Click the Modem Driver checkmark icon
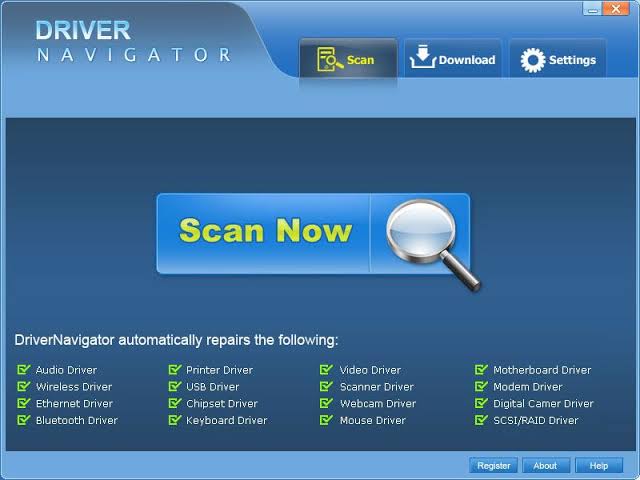Image resolution: width=640 pixels, height=480 pixels. [x=481, y=386]
